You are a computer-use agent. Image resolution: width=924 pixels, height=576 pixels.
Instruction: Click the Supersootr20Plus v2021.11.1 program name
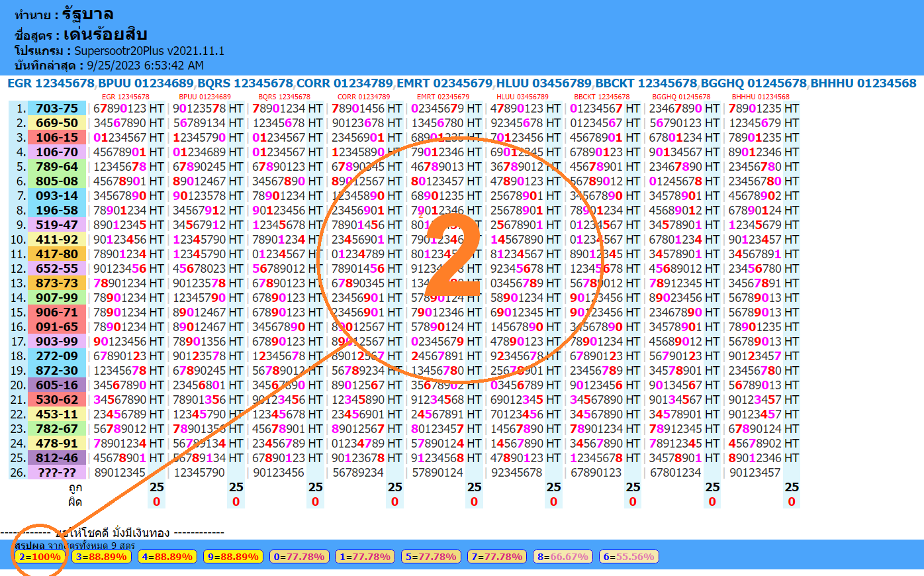coord(149,51)
